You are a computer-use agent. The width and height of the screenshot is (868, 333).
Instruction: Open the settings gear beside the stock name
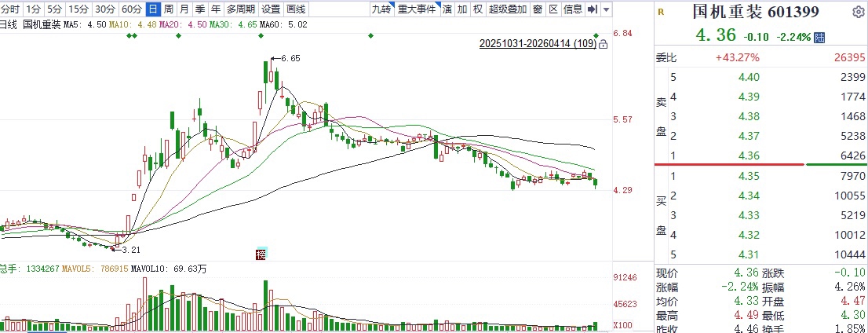click(855, 11)
